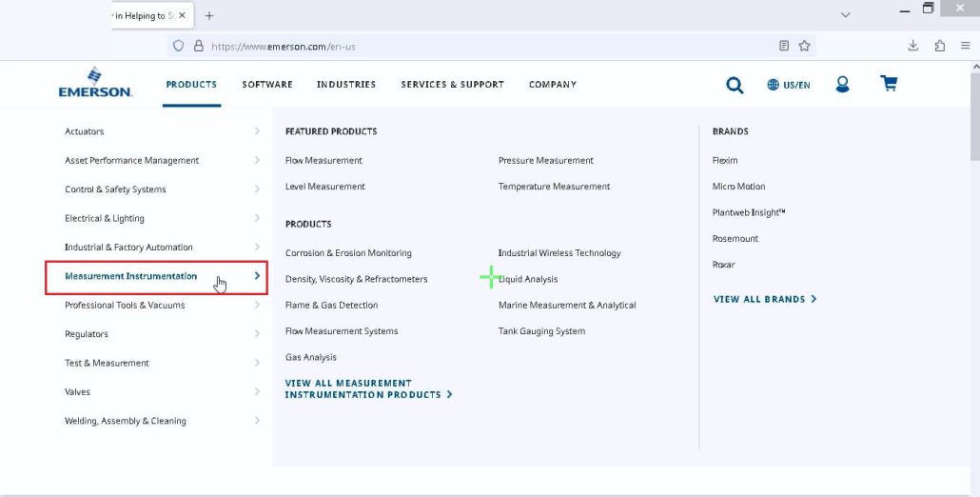Select the Valves category text

pyautogui.click(x=77, y=392)
